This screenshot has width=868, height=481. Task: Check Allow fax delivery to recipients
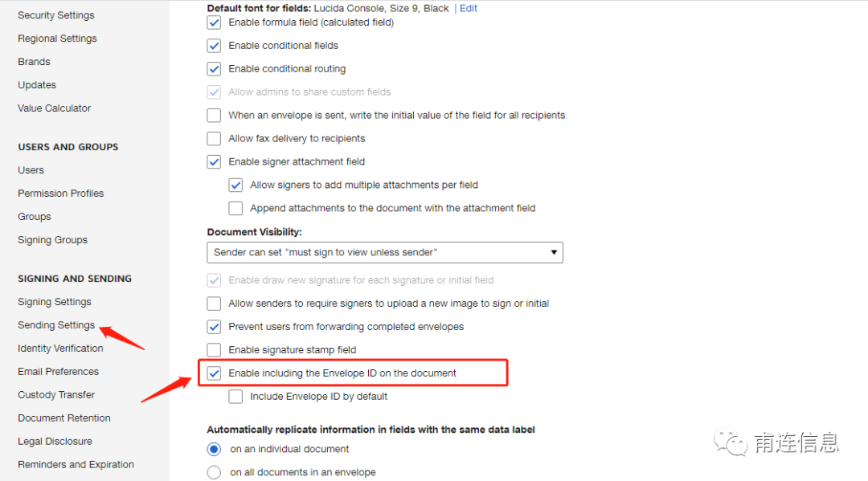(214, 139)
